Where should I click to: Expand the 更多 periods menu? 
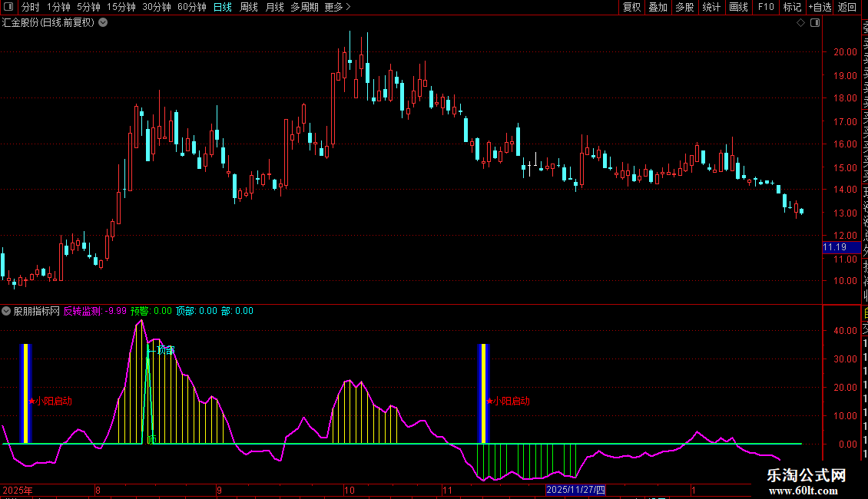[x=337, y=8]
